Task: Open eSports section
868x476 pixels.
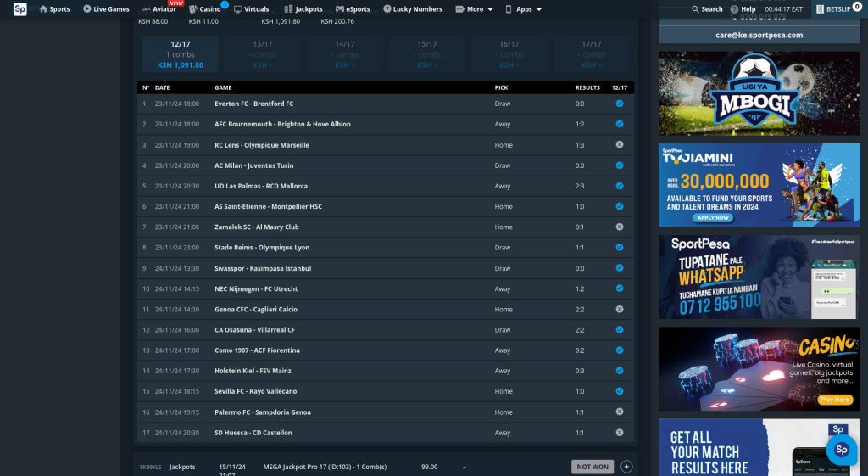Action: click(x=353, y=8)
